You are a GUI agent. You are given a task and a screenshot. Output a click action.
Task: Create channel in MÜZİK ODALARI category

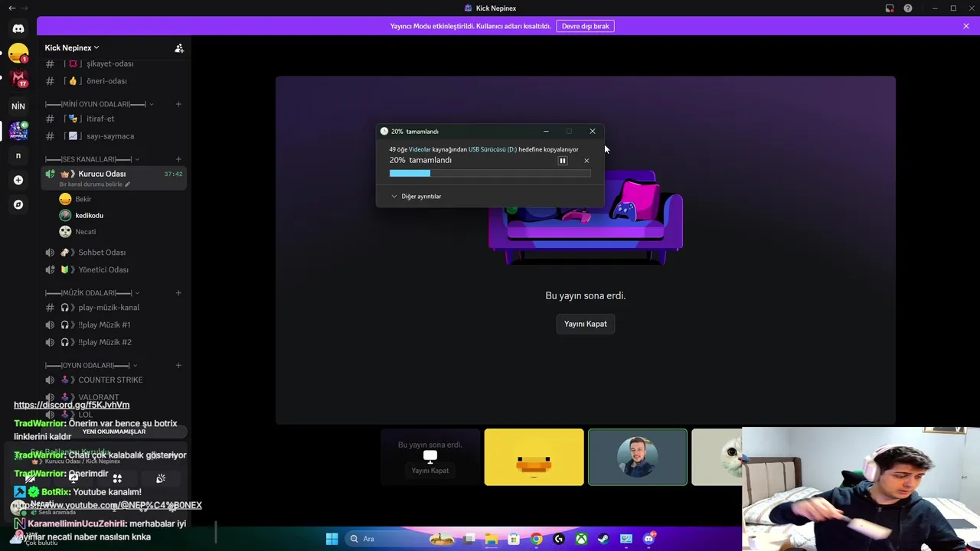point(178,293)
